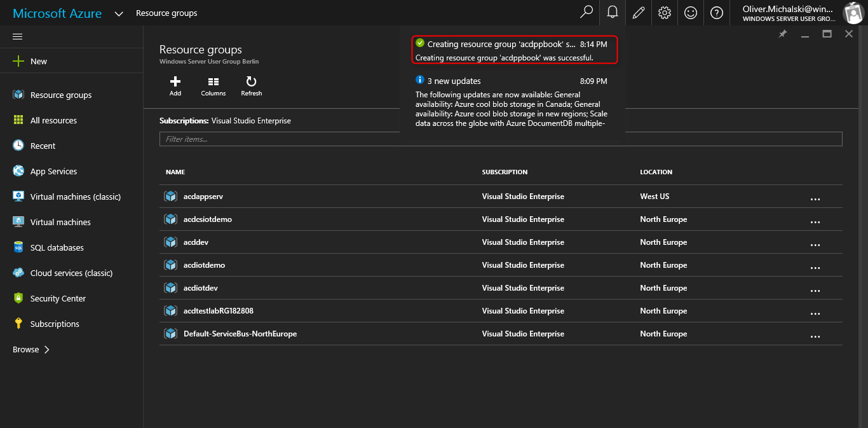Open the more options for acdiotdemo
Screen dimensions: 868x428
coord(815,268)
